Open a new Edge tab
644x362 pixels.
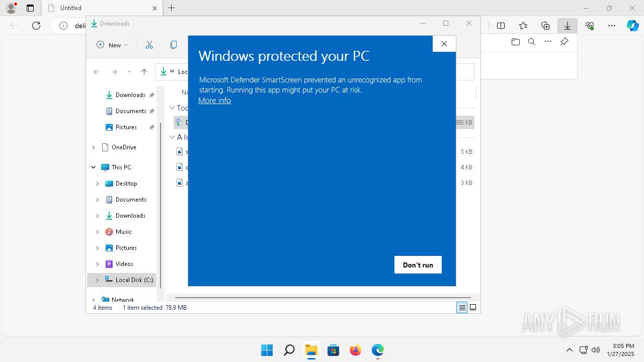pyautogui.click(x=172, y=8)
